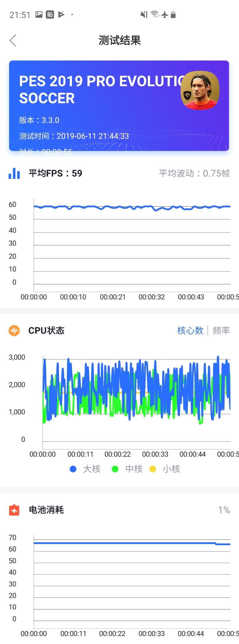The image size is (239, 644).
Task: Tap the 3,000 CPU axis label
Action: (17, 357)
